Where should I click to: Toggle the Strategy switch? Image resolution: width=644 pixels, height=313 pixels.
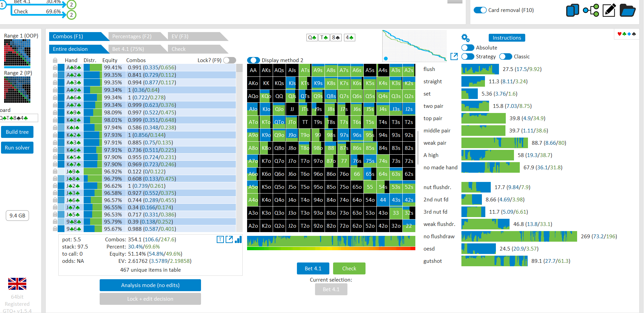(x=468, y=57)
